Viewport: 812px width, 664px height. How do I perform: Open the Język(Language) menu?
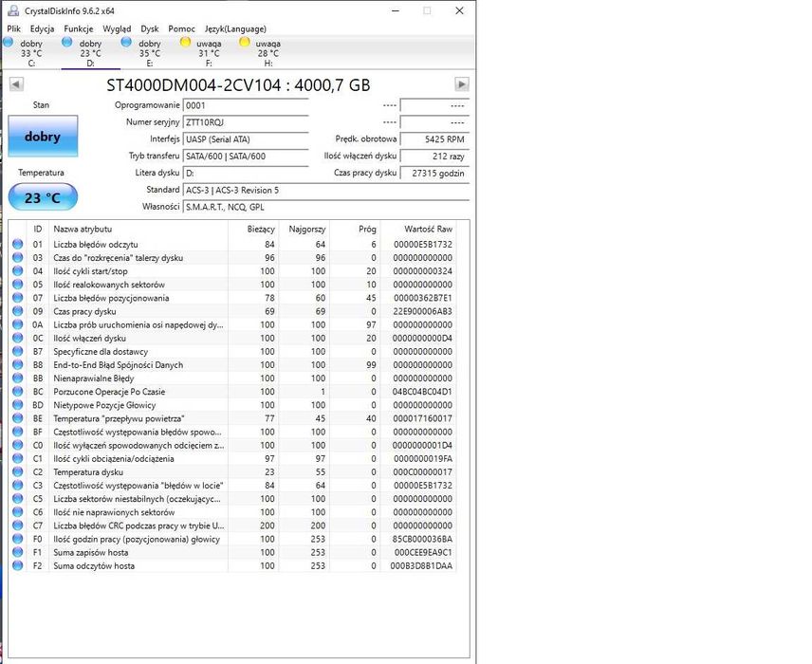pyautogui.click(x=235, y=29)
